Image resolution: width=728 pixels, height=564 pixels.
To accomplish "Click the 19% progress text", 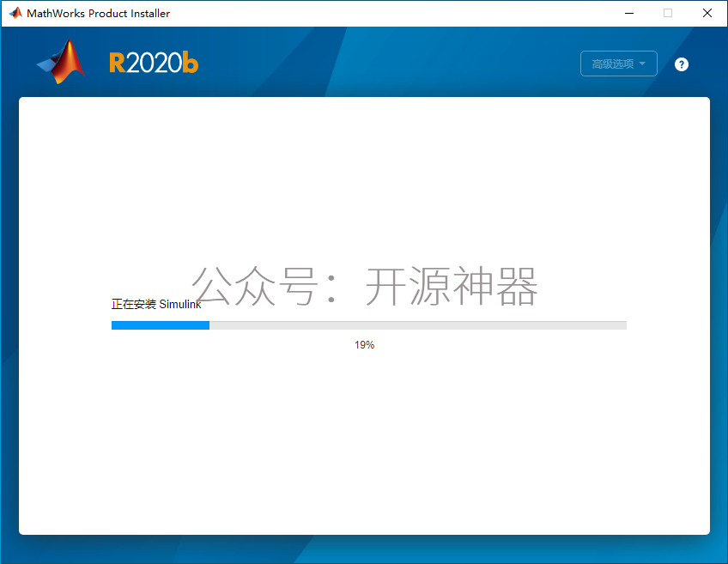I will coord(365,345).
